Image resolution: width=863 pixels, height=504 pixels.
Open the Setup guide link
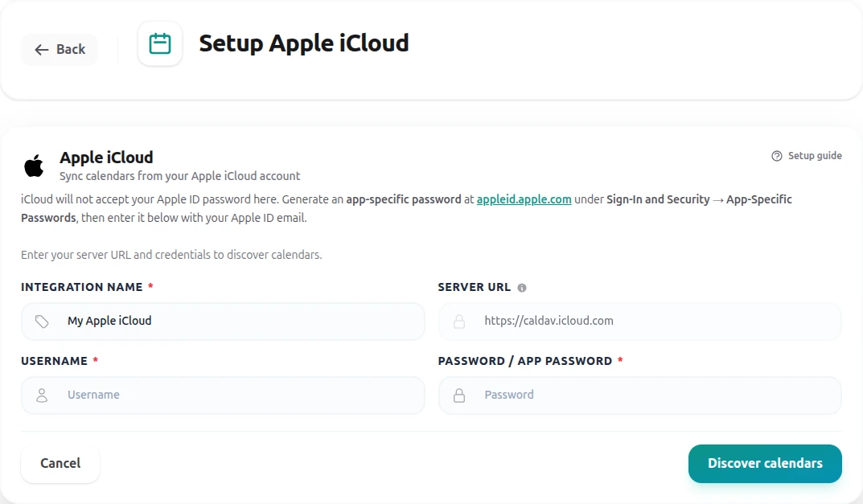click(x=807, y=156)
